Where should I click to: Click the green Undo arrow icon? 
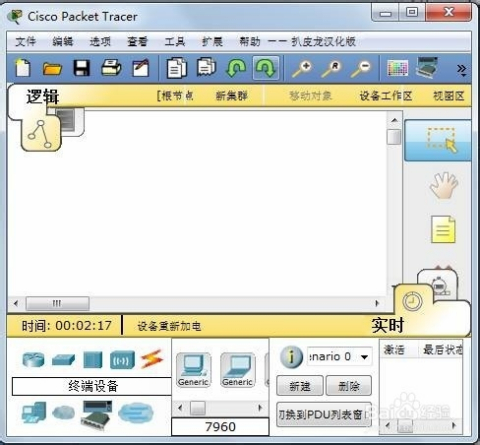(236, 68)
